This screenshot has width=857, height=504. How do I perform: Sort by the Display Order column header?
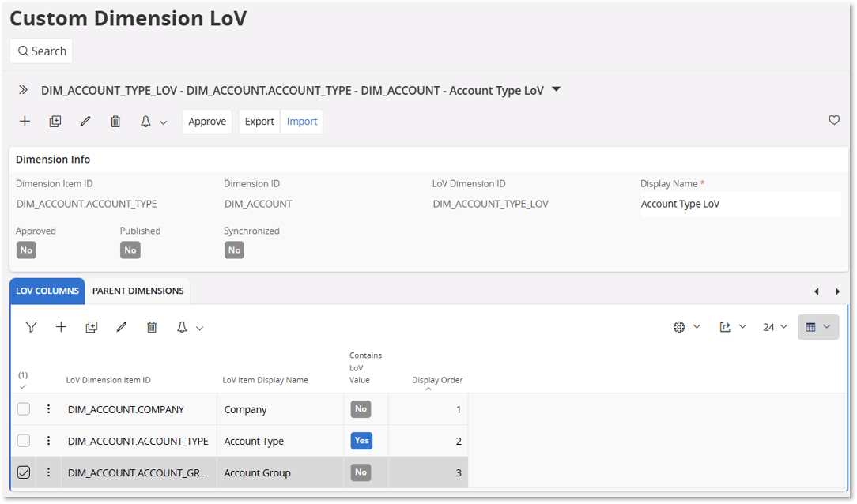coord(437,380)
